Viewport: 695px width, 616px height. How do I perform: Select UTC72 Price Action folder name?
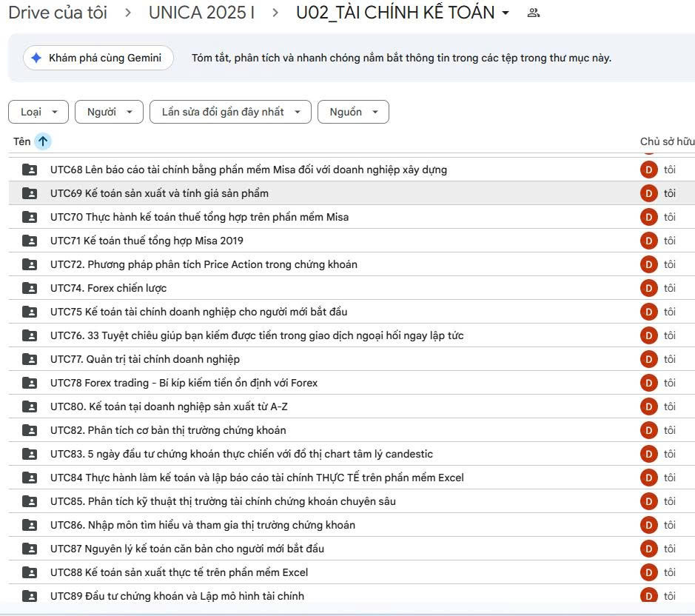coord(204,264)
